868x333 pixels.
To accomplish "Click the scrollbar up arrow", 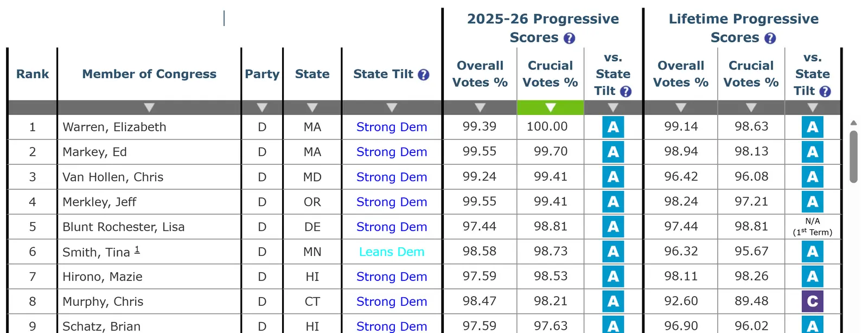I will 853,123.
